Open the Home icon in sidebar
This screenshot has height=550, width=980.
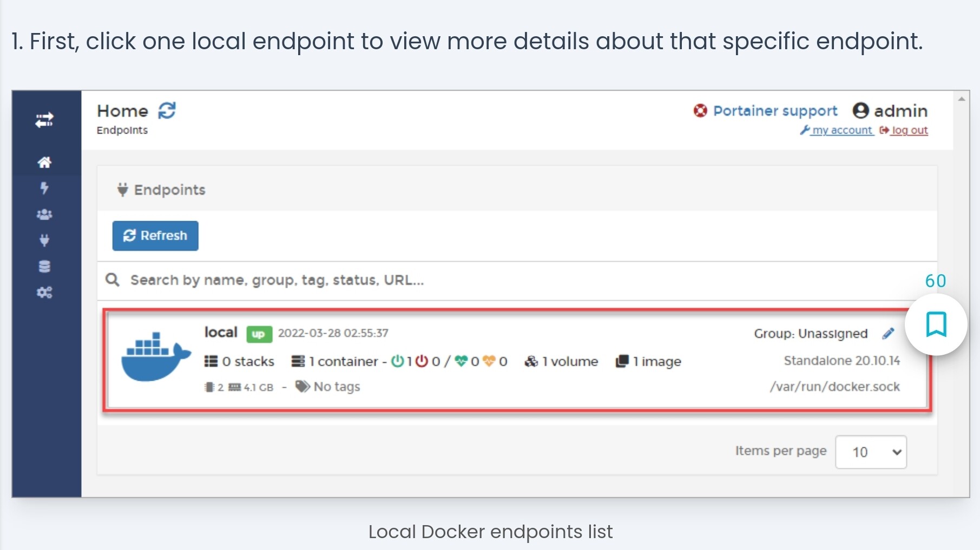point(44,162)
